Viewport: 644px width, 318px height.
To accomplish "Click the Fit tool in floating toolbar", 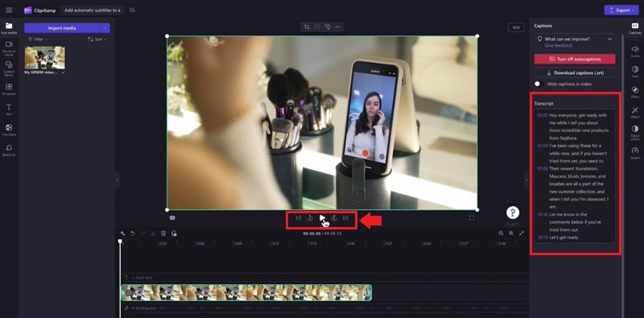I will 317,27.
